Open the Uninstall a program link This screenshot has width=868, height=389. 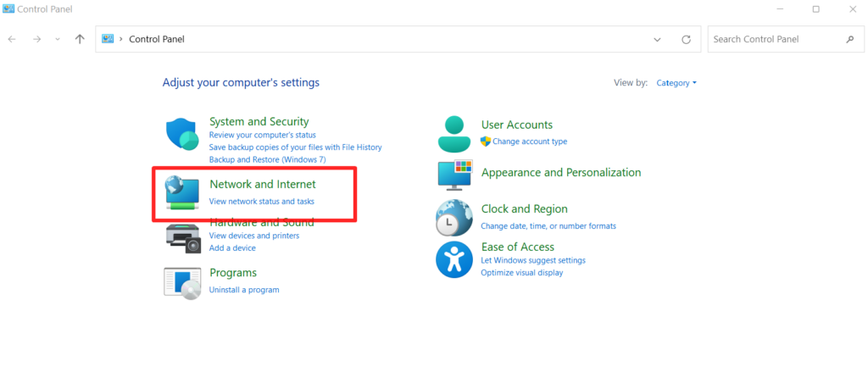click(244, 289)
